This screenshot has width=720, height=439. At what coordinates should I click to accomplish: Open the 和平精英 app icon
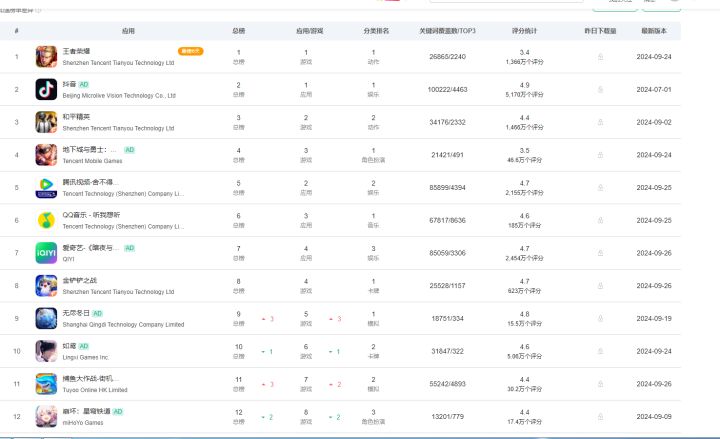pyautogui.click(x=46, y=122)
